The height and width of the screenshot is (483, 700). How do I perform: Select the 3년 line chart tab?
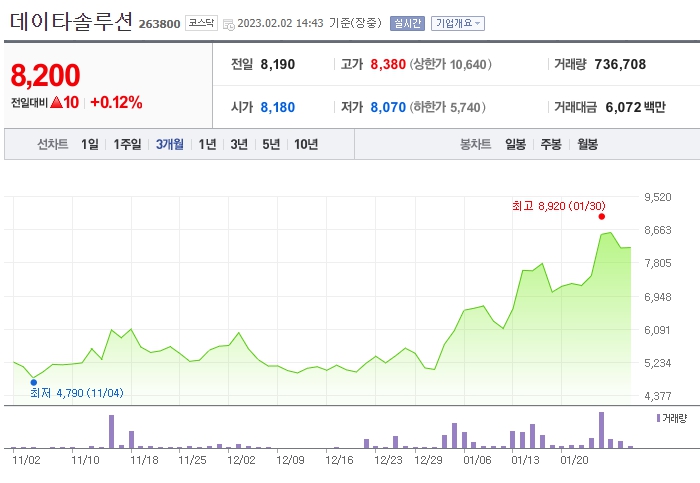pos(239,144)
